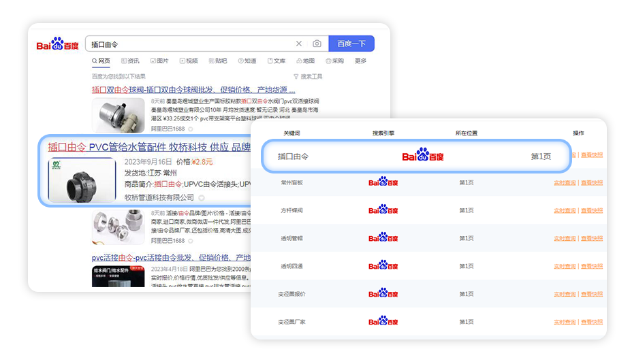This screenshot has width=630, height=364.
Task: Click the 操作 column header
Action: (x=578, y=133)
